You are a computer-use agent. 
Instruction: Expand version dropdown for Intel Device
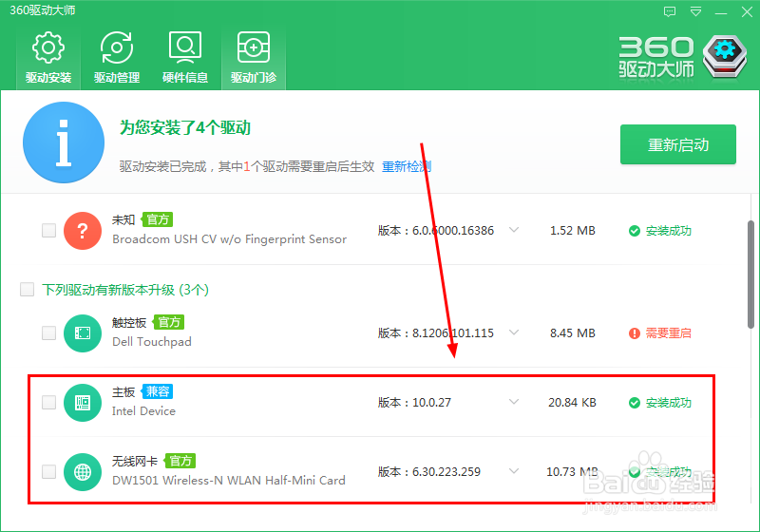pyautogui.click(x=514, y=402)
